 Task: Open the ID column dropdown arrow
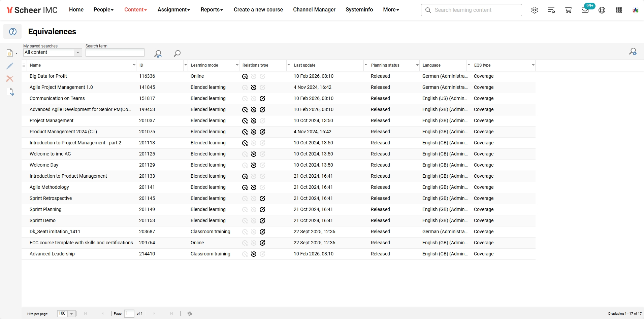tap(186, 65)
